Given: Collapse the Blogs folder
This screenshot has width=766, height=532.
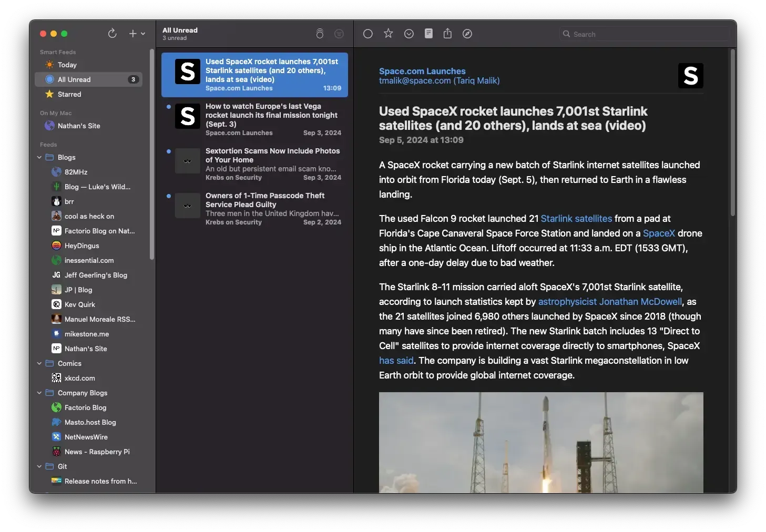Looking at the screenshot, I should [39, 157].
